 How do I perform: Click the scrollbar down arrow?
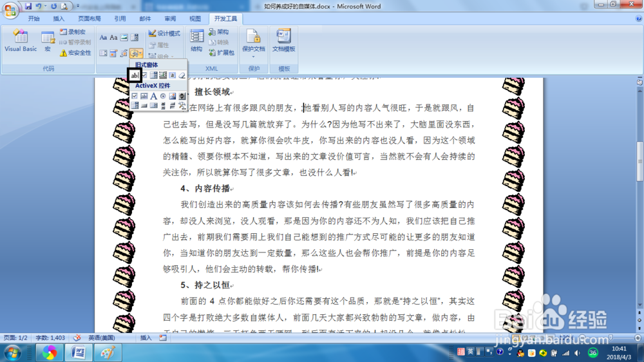[639, 305]
